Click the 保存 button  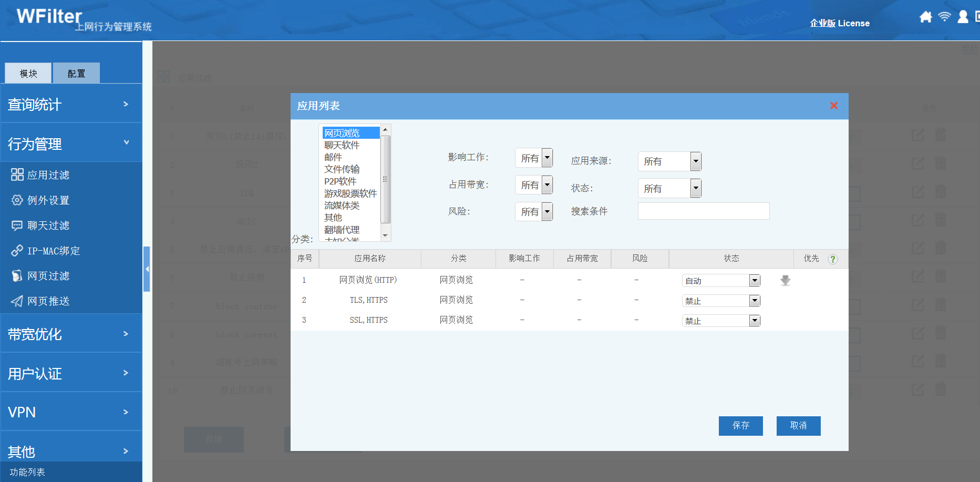(x=740, y=426)
